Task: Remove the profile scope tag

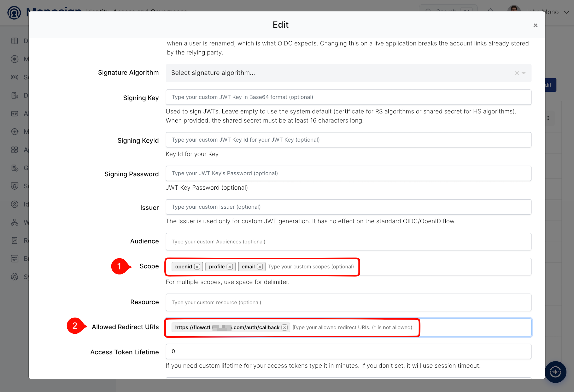Action: 230,267
